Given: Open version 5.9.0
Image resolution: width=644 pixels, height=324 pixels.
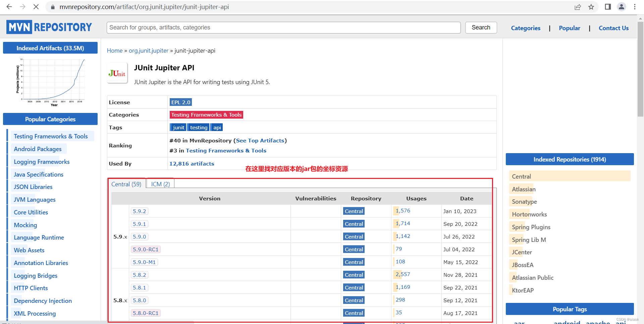Looking at the screenshot, I should pyautogui.click(x=140, y=237).
